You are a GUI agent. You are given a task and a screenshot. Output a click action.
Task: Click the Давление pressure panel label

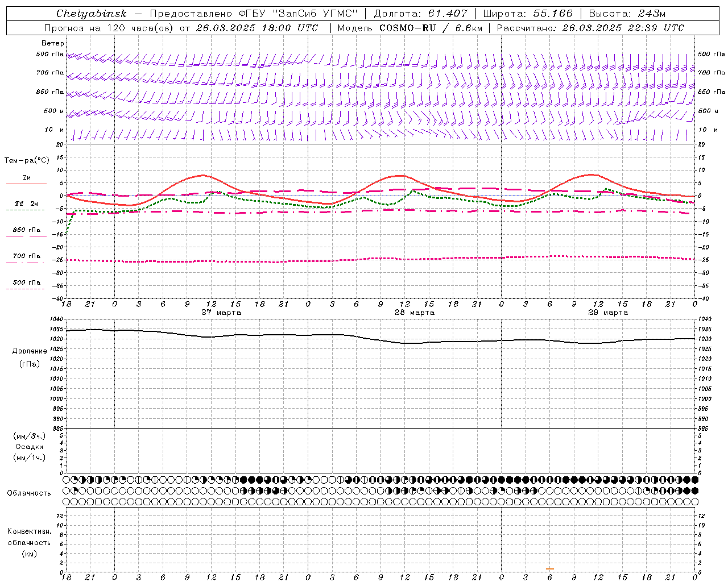[30, 351]
